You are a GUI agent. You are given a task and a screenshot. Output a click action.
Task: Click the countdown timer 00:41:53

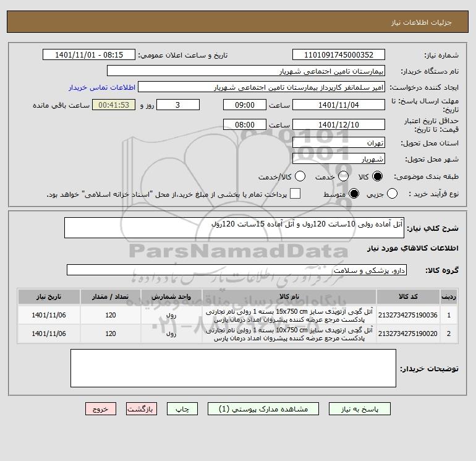(x=114, y=105)
